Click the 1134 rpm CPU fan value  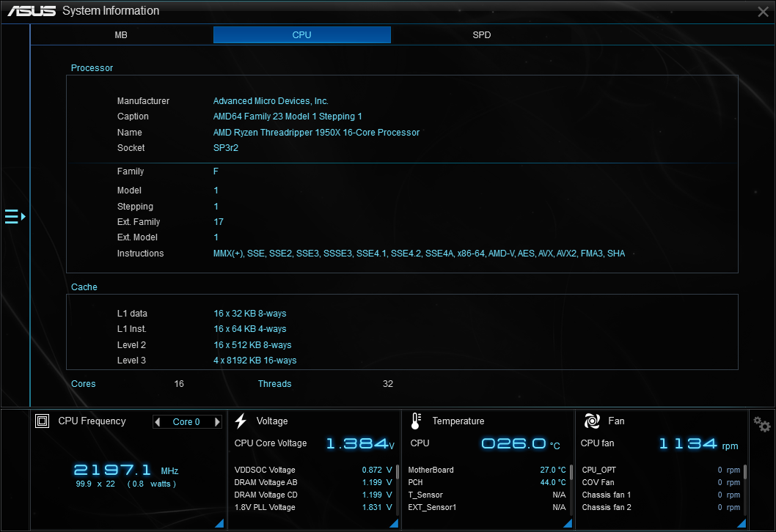point(698,443)
